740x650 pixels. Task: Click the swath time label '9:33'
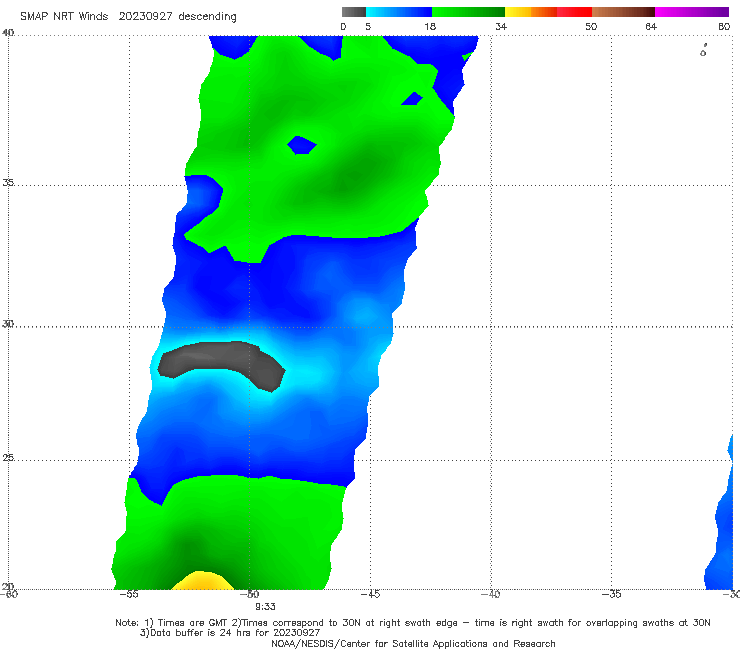(265, 607)
